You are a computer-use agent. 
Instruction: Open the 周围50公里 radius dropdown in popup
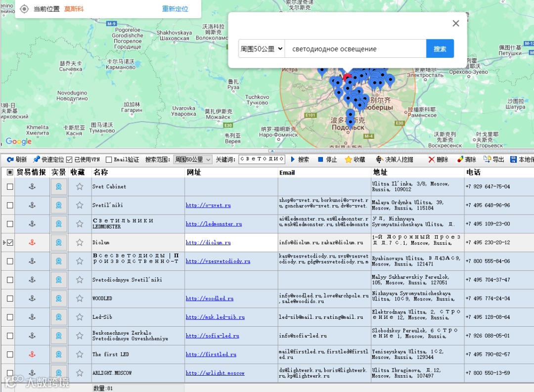262,49
